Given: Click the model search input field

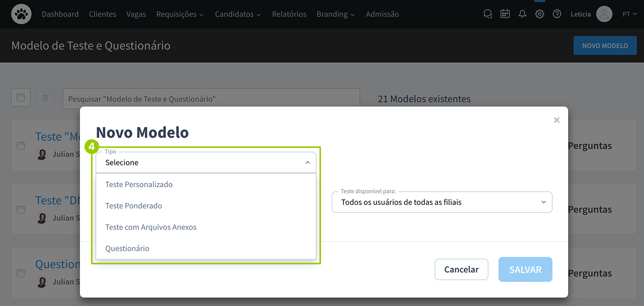Looking at the screenshot, I should [211, 99].
